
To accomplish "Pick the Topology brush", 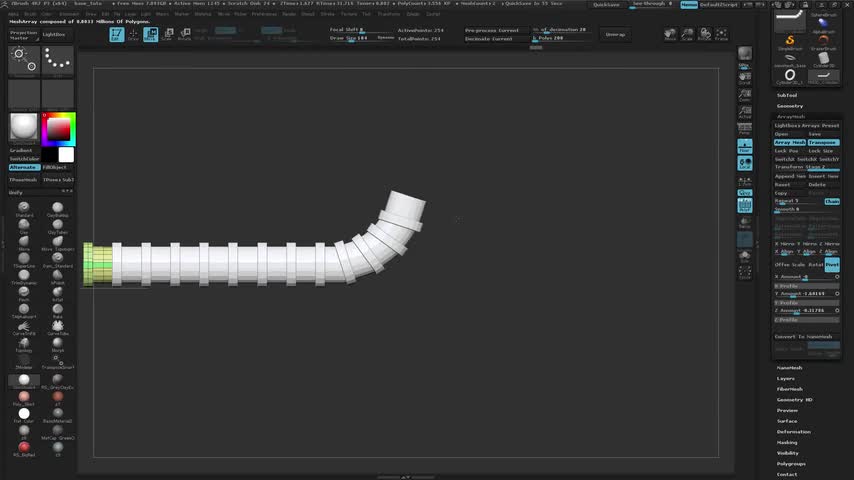I will (x=24, y=344).
